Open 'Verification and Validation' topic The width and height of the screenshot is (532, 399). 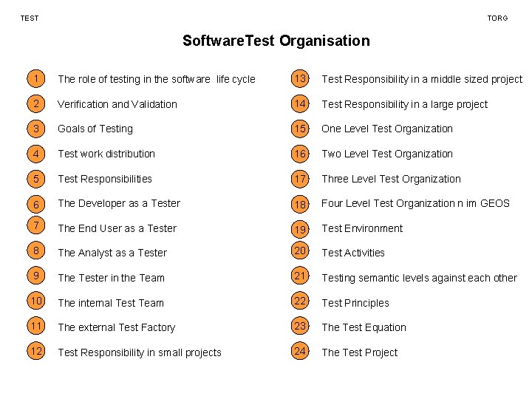pos(117,104)
